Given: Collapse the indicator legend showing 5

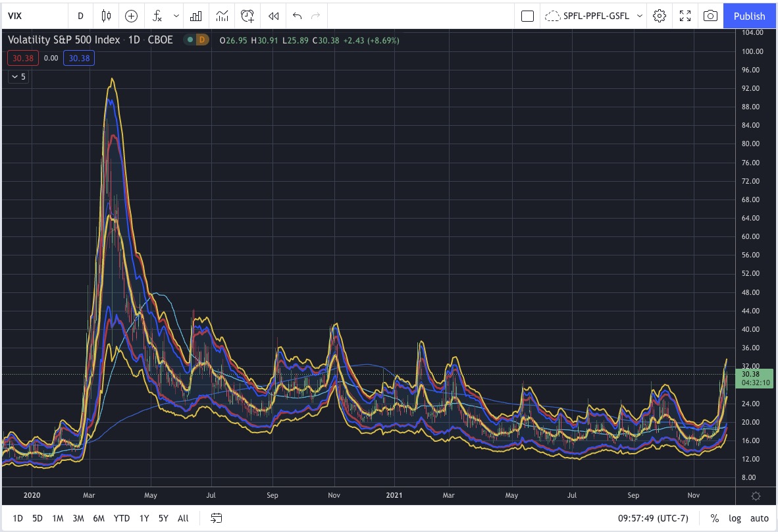Looking at the screenshot, I should click(x=18, y=77).
